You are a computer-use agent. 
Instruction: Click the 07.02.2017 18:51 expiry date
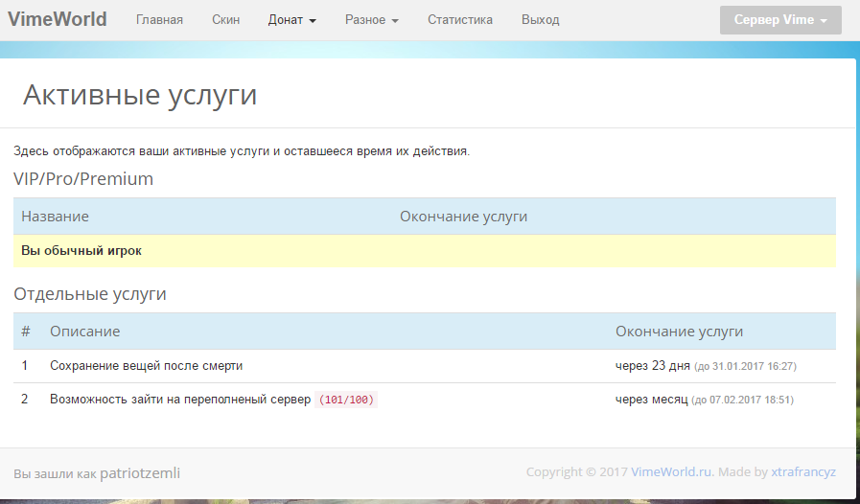(x=742, y=401)
